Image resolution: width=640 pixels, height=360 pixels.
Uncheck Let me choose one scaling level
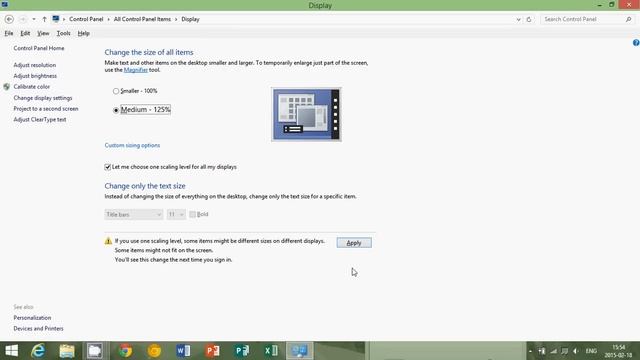pyautogui.click(x=108, y=167)
